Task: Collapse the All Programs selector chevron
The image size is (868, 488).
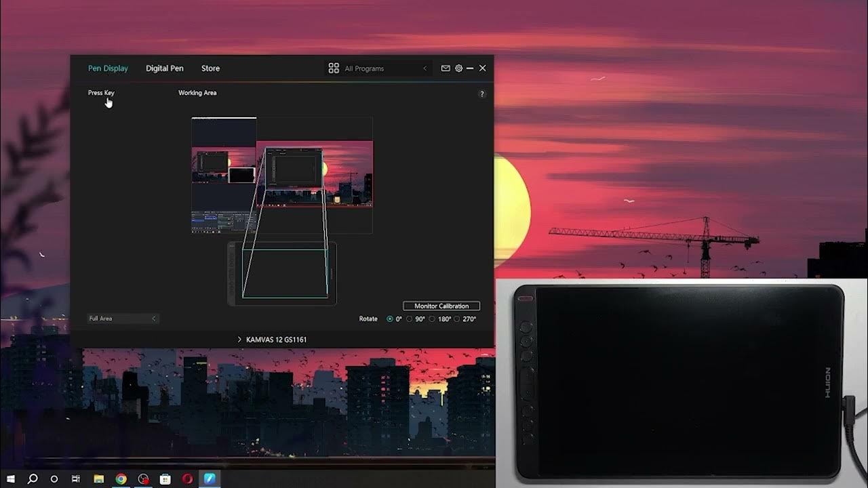Action: (425, 68)
